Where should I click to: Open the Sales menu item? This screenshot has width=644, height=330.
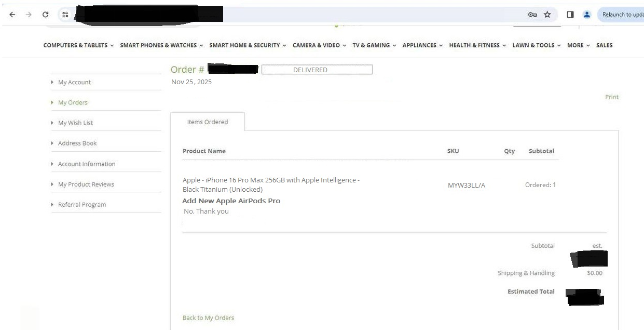point(604,45)
